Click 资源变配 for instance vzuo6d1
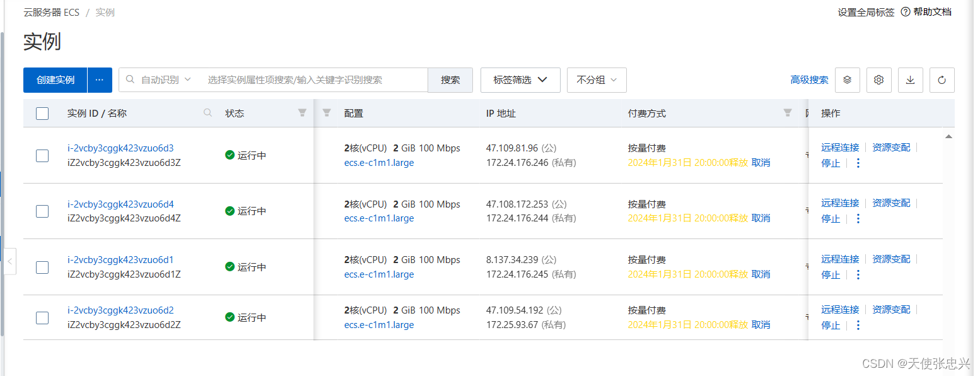Image resolution: width=980 pixels, height=376 pixels. (891, 259)
